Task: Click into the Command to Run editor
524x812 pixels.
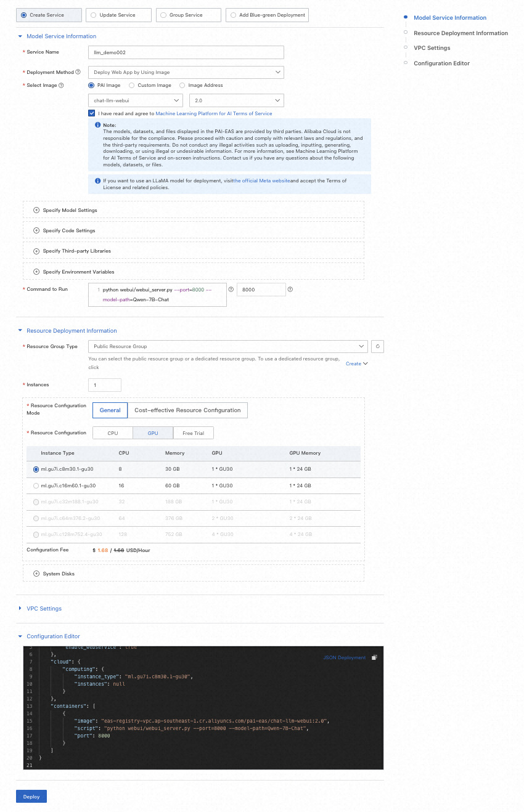Action: coord(157,294)
